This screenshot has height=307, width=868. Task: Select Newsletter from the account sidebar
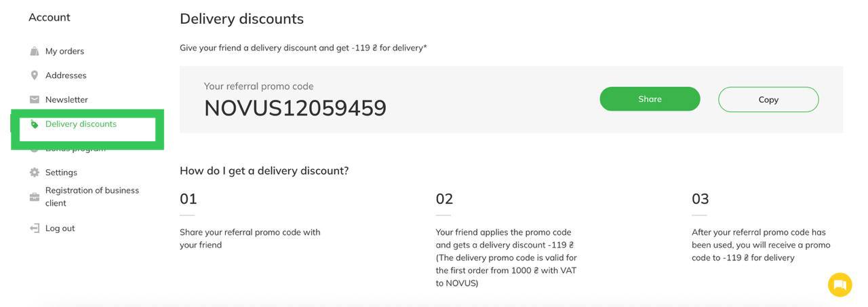point(66,100)
